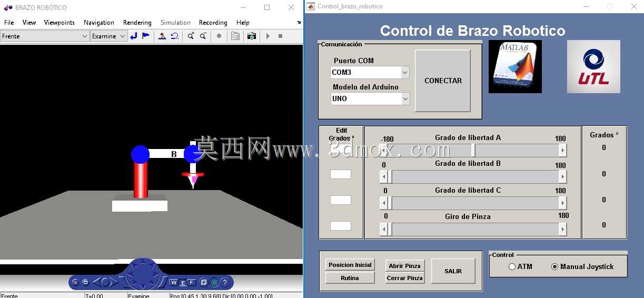Go to next viewpoint right arrow
Image resolution: width=644 pixels, height=298 pixels.
point(114,282)
